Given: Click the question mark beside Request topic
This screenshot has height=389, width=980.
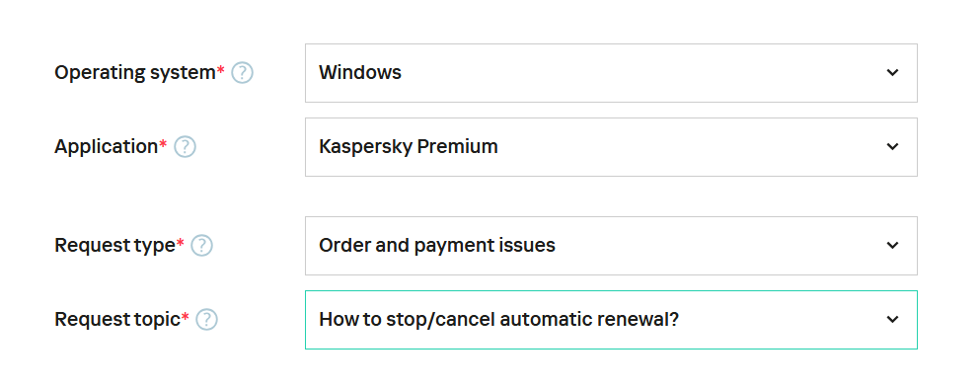Looking at the screenshot, I should click(207, 320).
